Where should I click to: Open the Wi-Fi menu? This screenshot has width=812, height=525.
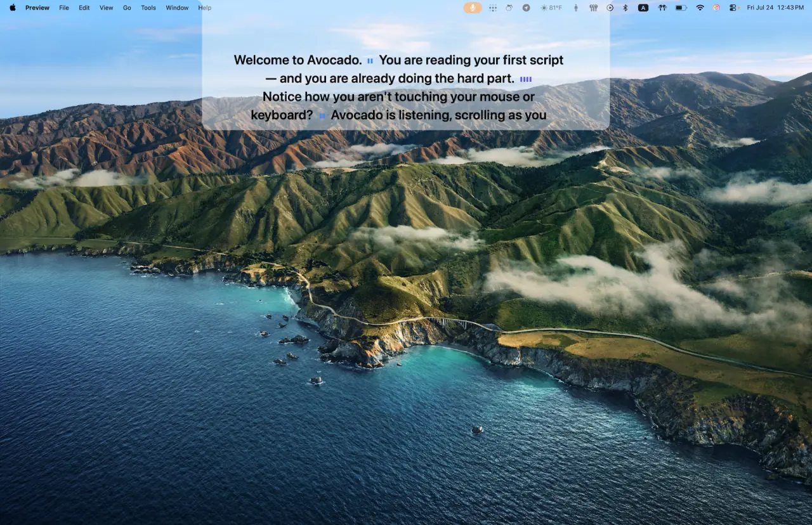click(700, 8)
